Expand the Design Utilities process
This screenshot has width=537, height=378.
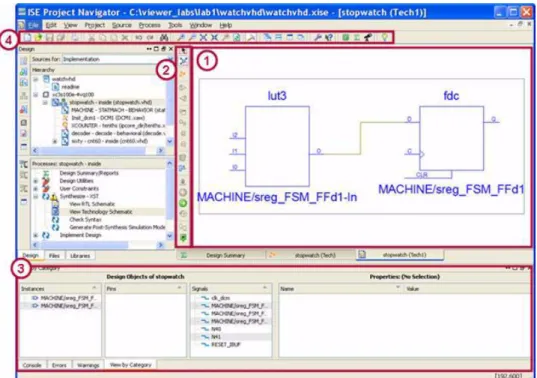[36, 181]
